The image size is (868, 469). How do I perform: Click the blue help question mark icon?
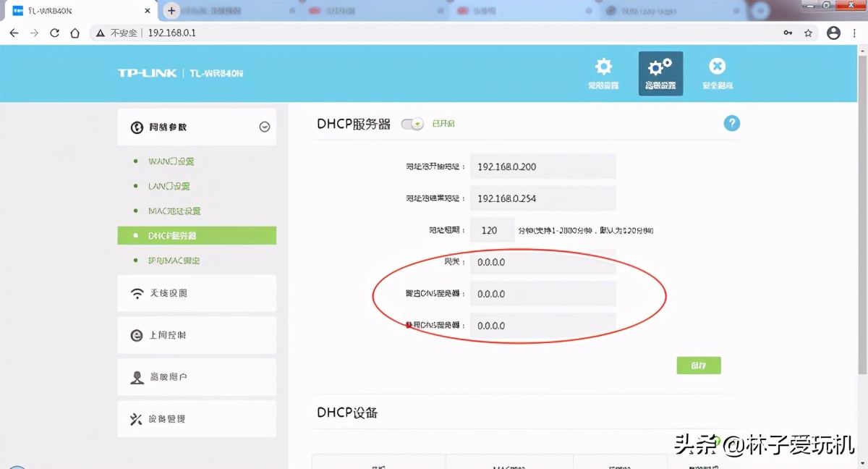tap(731, 123)
